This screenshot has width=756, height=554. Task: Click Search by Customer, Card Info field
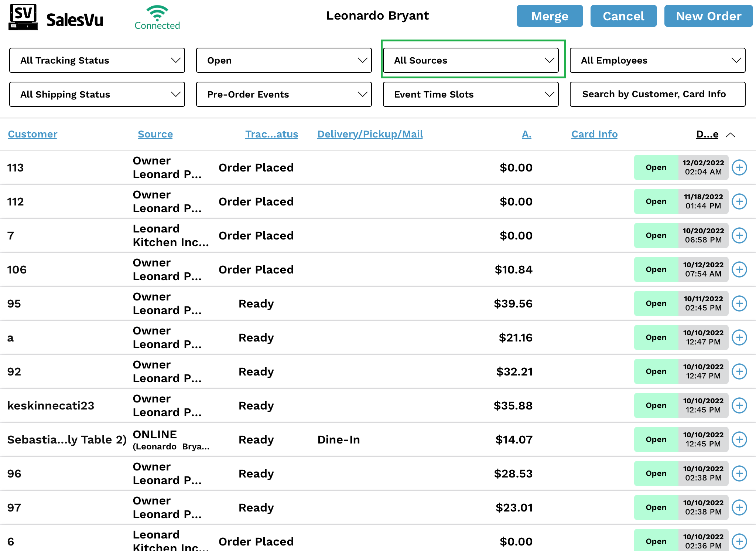657,94
